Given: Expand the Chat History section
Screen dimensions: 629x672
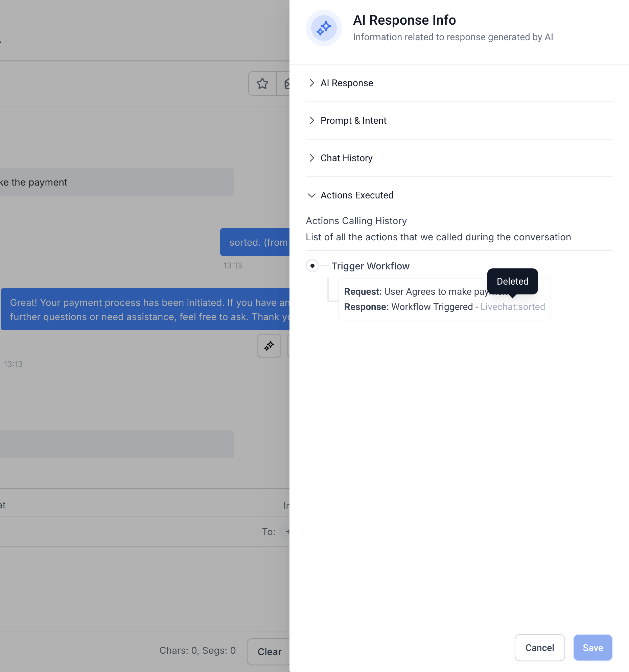Looking at the screenshot, I should (x=346, y=158).
